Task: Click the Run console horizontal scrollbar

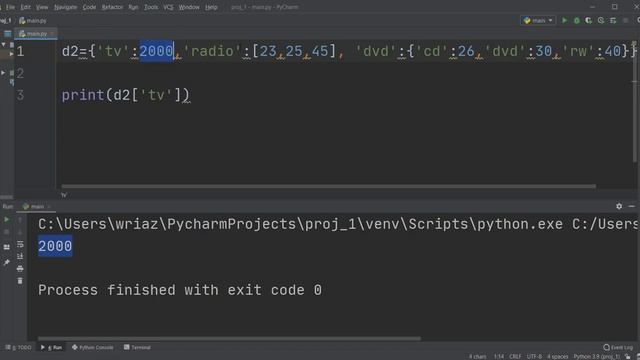Action: tap(229, 338)
